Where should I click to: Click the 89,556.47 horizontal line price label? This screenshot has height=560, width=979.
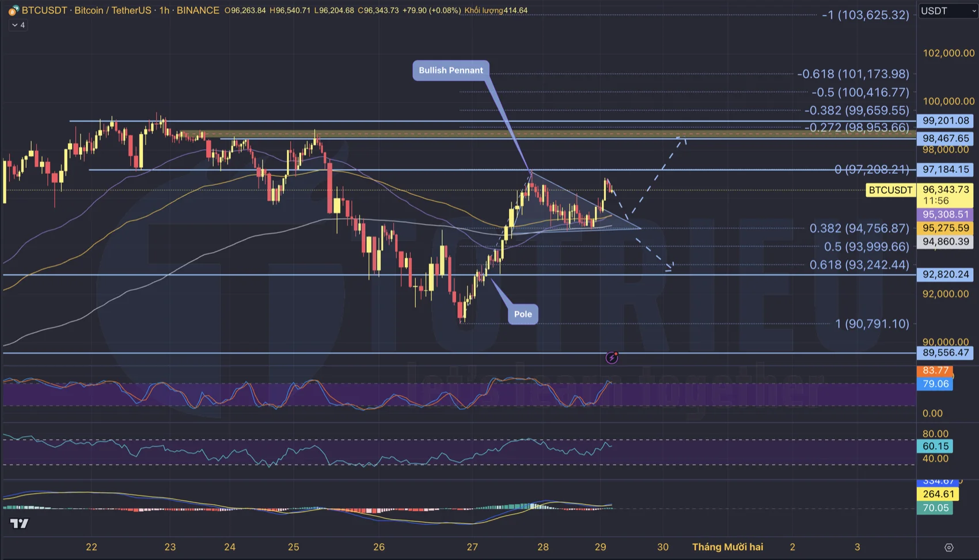[x=946, y=353]
